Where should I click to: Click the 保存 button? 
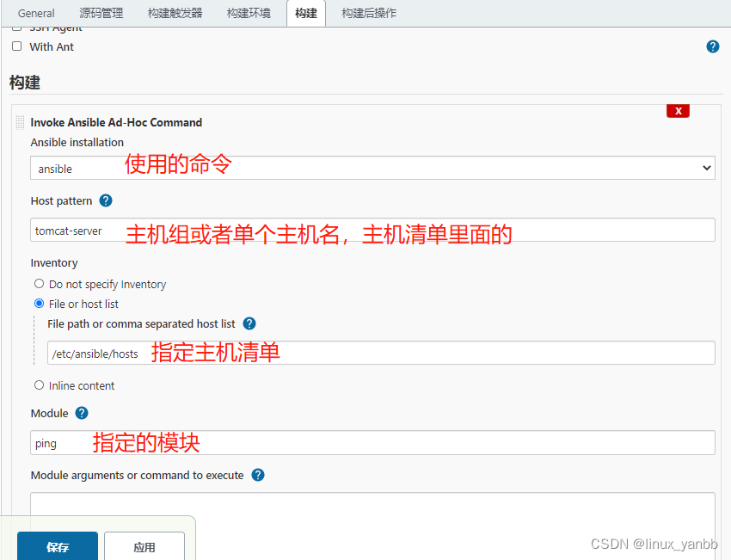click(57, 546)
